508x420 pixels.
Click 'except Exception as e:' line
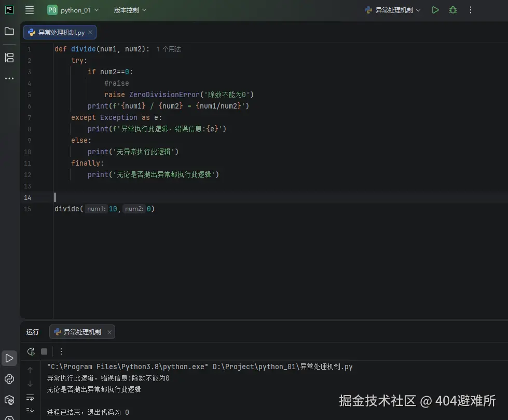[116, 118]
